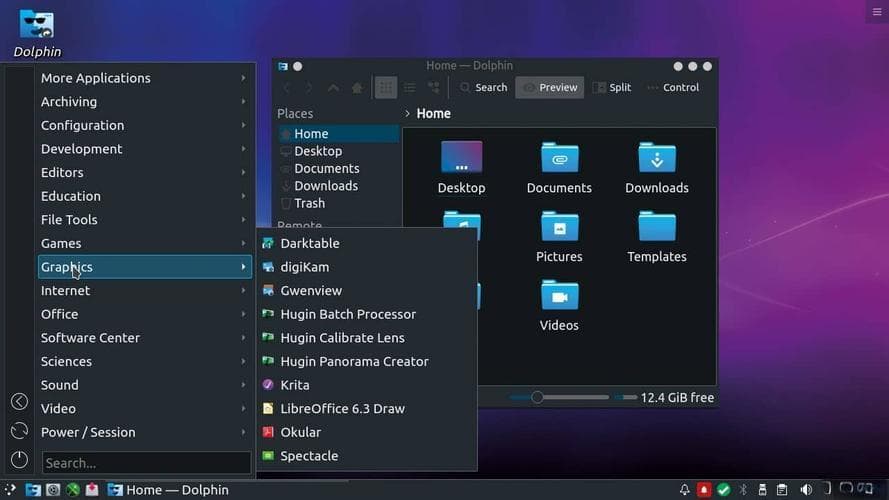Open Hugin Calibrate Lens
889x500 pixels.
tap(367, 338)
